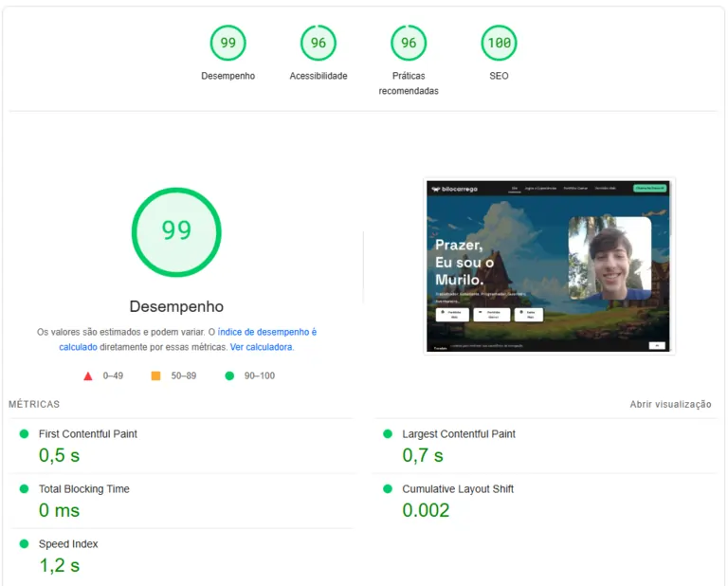The width and height of the screenshot is (728, 586).
Task: Click the Acessibilidade score gauge 96
Action: [x=318, y=43]
